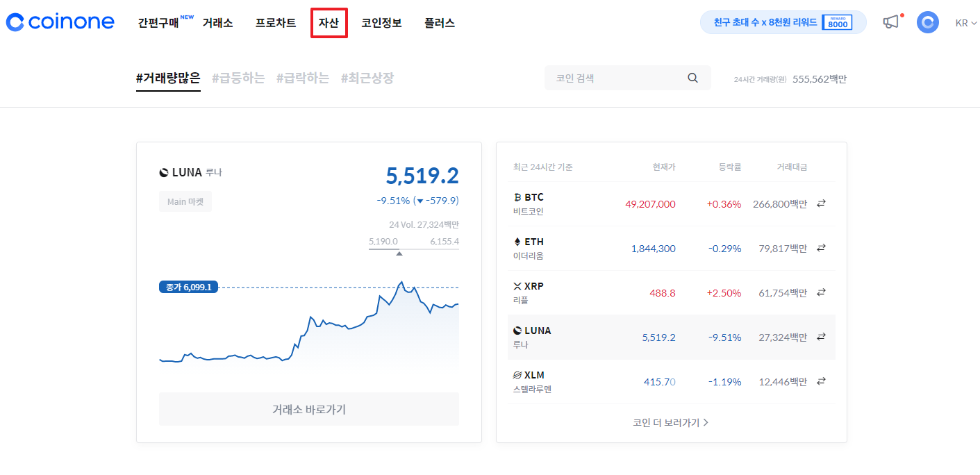This screenshot has height=475, width=980.
Task: Click the Main 마켓 badge
Action: pos(185,201)
